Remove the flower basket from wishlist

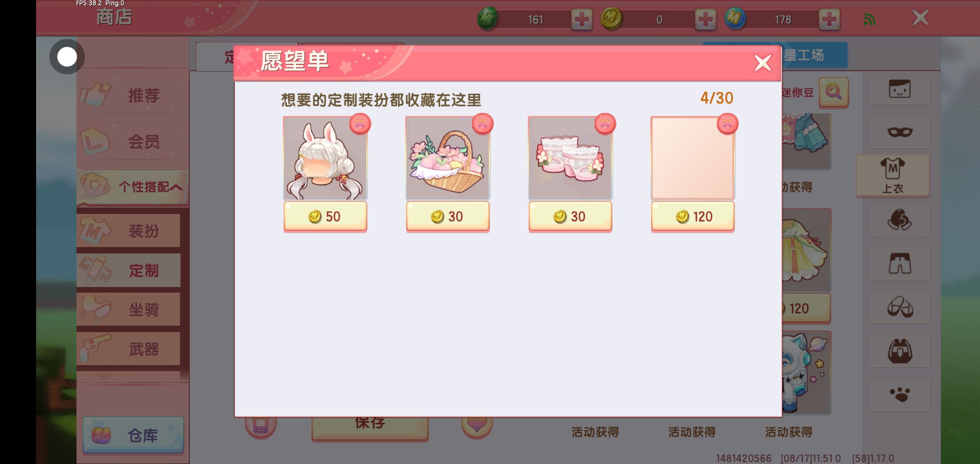click(x=482, y=124)
